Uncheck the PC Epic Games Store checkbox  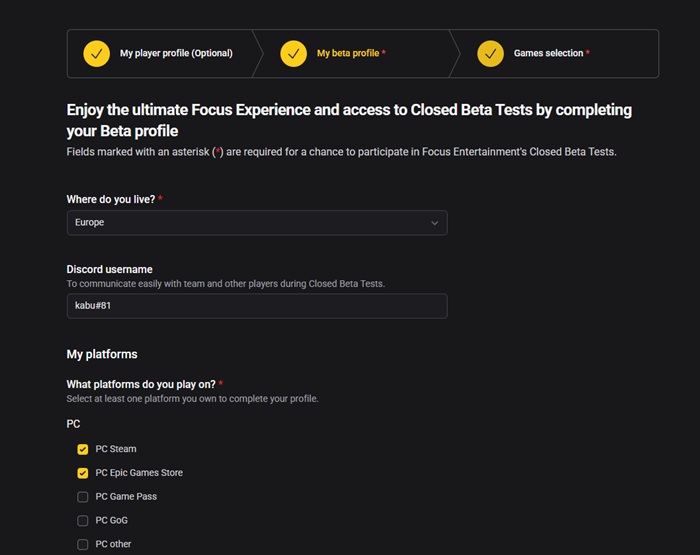83,473
